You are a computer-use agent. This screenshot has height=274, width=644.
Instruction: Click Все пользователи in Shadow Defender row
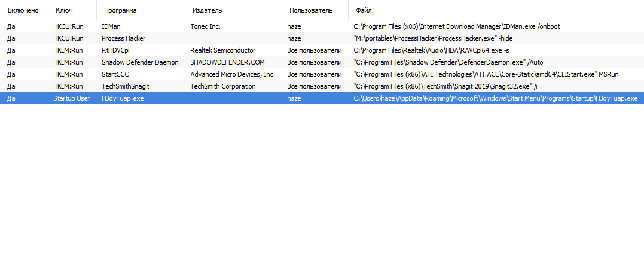(314, 62)
